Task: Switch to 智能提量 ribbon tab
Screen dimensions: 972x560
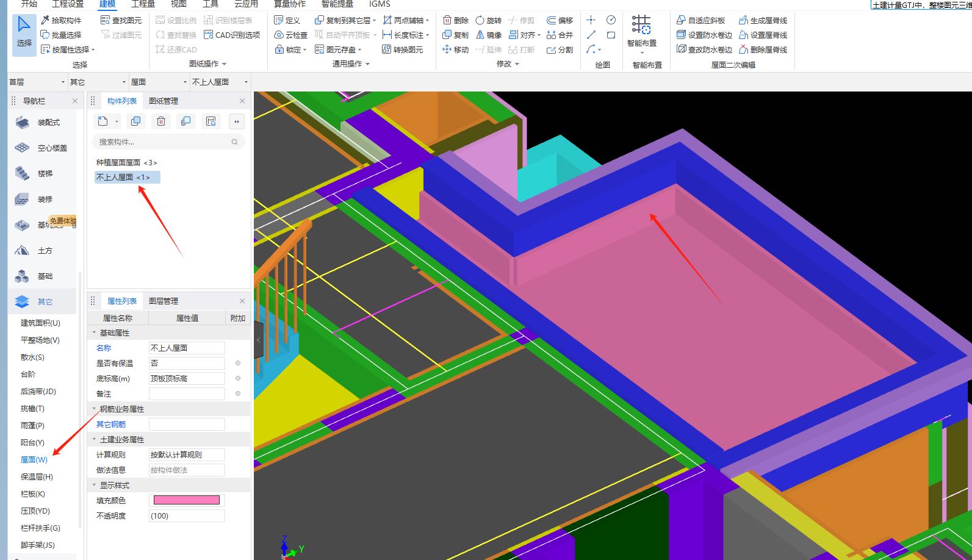Action: click(x=337, y=4)
